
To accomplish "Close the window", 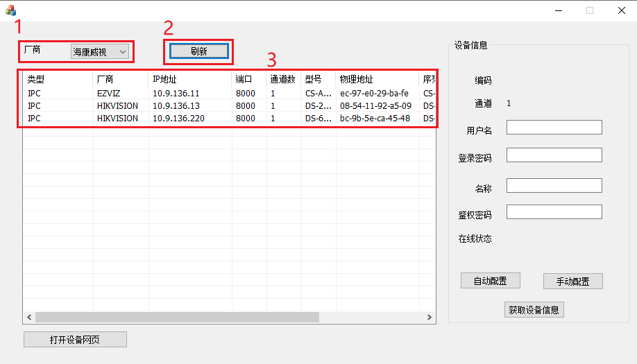I will click(x=622, y=10).
